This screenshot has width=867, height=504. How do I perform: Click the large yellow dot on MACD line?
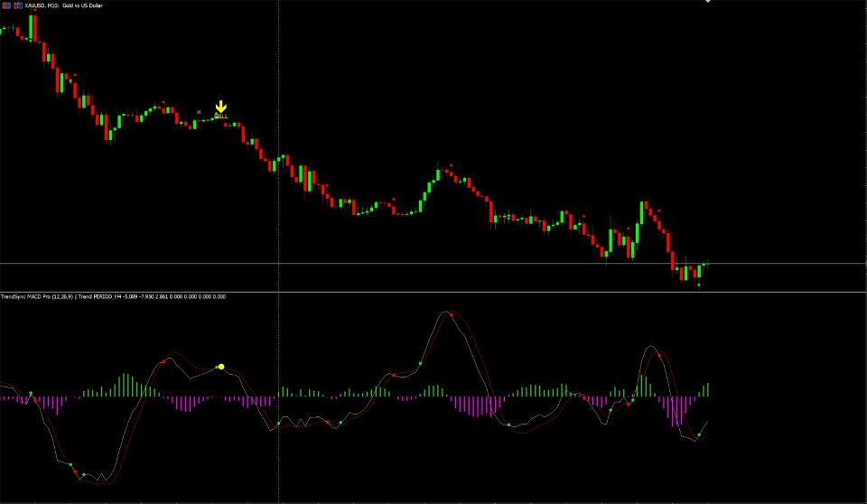coord(221,367)
